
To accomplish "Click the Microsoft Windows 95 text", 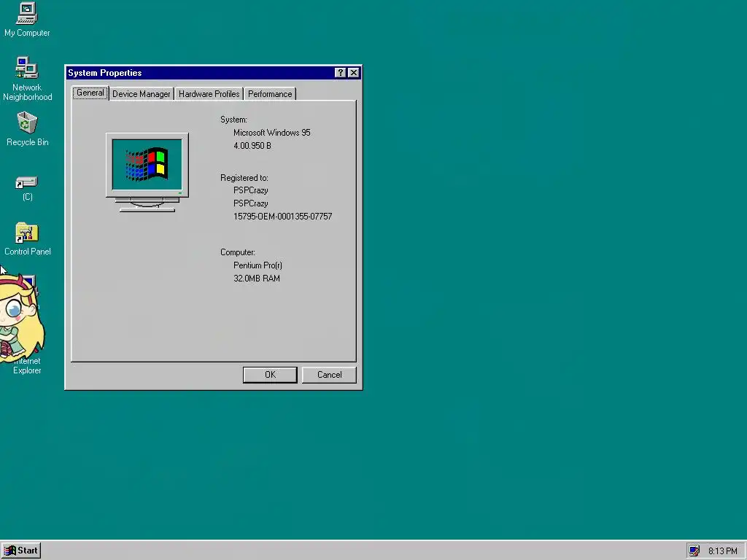I will click(x=271, y=133).
